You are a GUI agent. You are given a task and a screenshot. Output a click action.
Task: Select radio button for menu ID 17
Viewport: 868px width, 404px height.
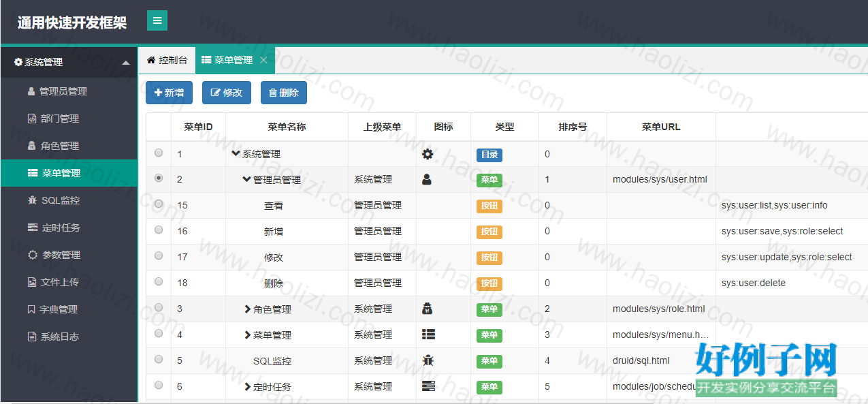click(x=159, y=255)
